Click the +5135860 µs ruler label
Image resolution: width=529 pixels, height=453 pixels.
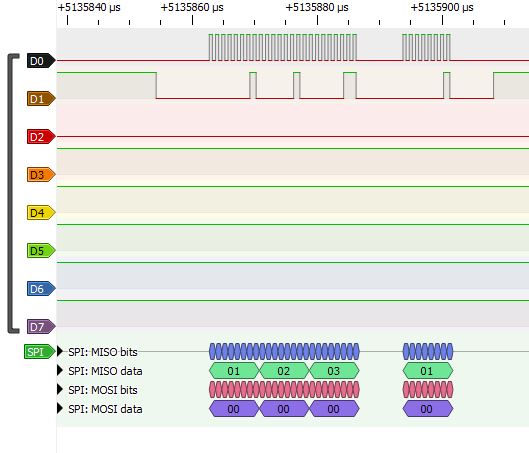point(192,7)
